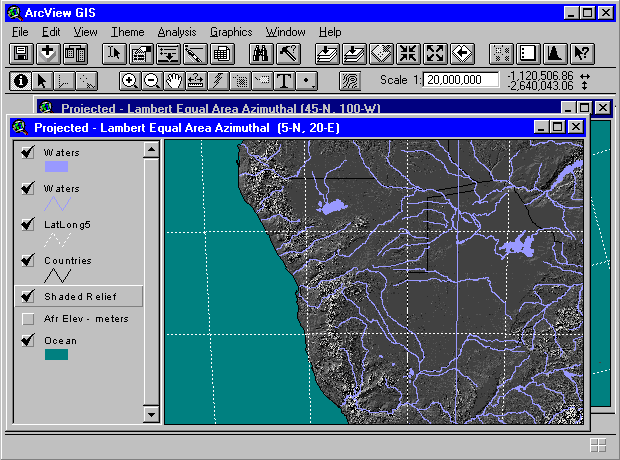Hide the Shaded Relief theme
Image resolution: width=620 pixels, height=460 pixels.
[28, 296]
